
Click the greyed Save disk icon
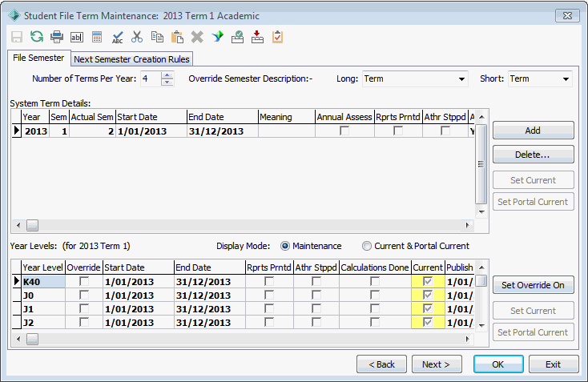click(17, 37)
